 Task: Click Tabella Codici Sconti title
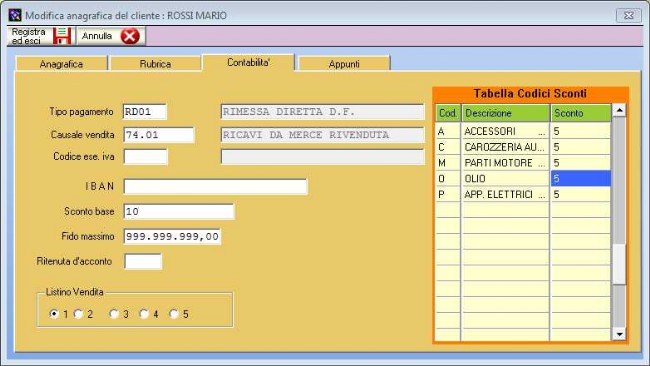(x=530, y=93)
